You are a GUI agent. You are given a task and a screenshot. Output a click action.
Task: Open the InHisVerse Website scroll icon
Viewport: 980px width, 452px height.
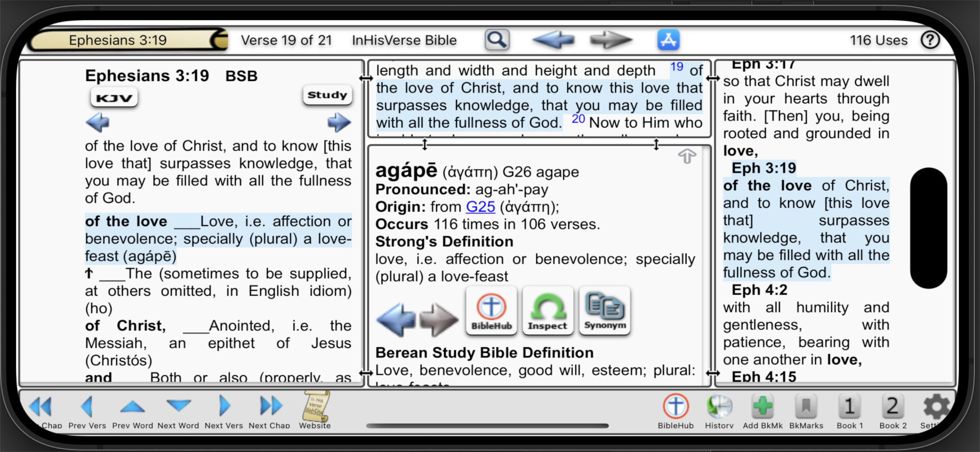[315, 407]
